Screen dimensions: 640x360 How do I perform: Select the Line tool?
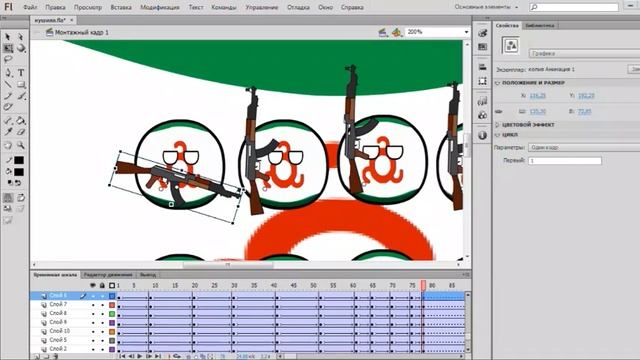pyautogui.click(x=8, y=84)
